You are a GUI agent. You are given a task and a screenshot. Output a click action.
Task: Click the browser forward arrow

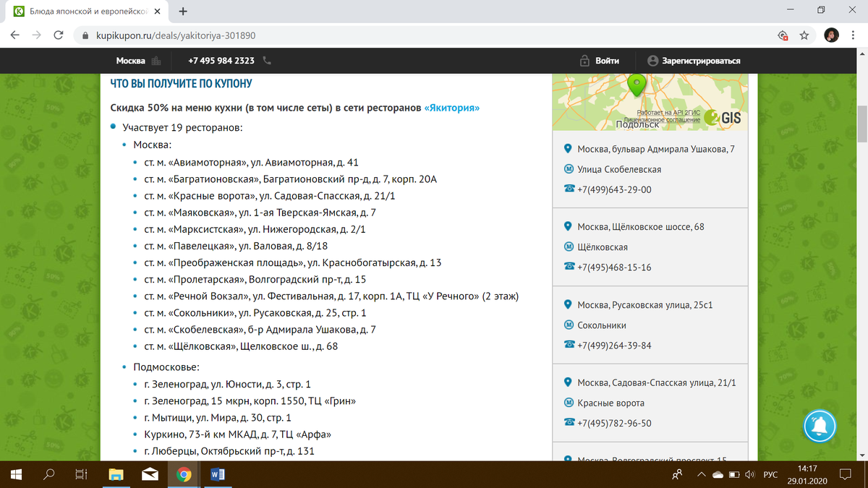coord(37,35)
